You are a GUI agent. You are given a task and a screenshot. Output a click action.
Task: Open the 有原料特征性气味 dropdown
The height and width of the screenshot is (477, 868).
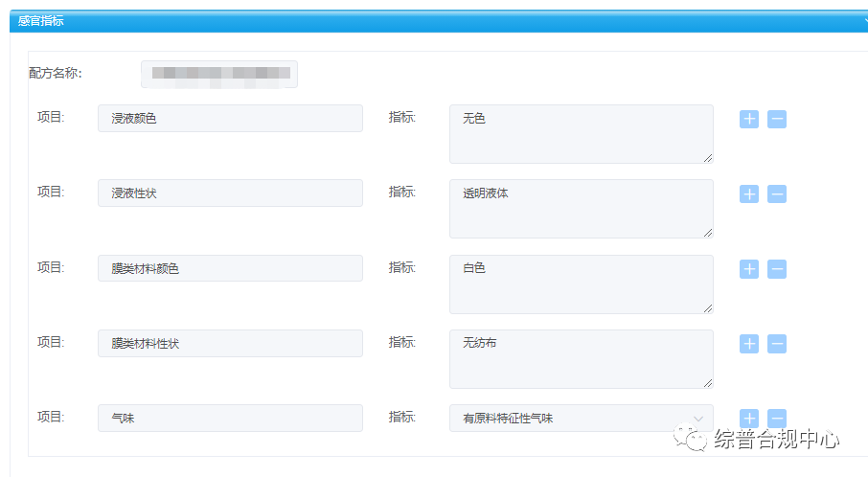pyautogui.click(x=581, y=419)
